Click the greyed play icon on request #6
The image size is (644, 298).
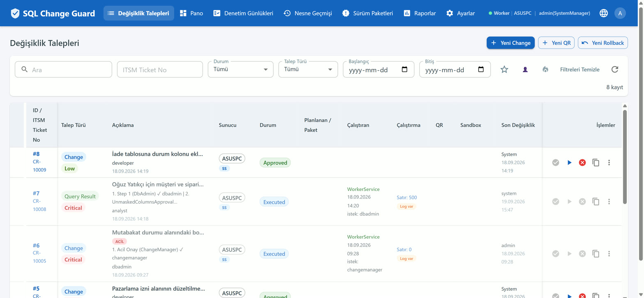569,254
